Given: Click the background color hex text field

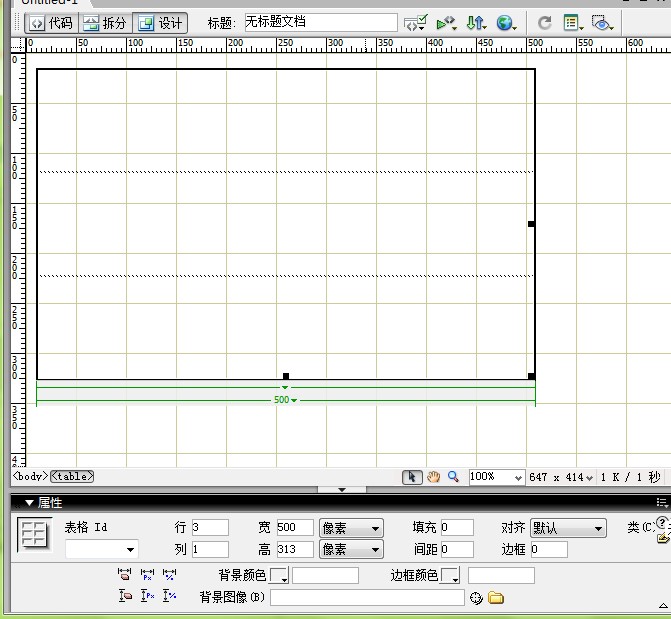Looking at the screenshot, I should [x=325, y=575].
